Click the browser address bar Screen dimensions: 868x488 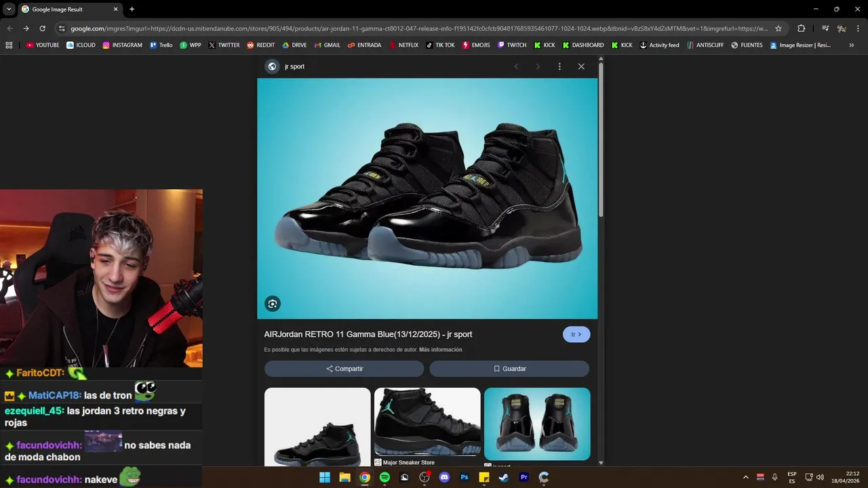coord(419,28)
